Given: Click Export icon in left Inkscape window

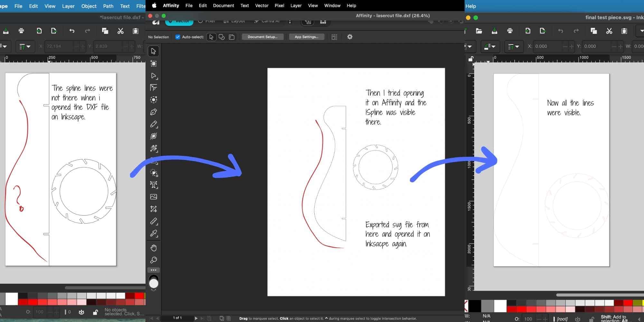Looking at the screenshot, I should [54, 31].
